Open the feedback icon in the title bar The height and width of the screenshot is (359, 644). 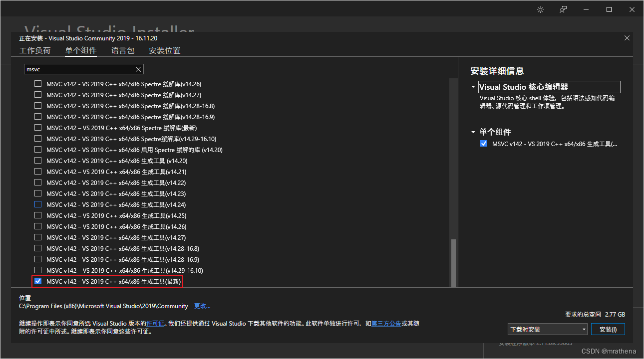(x=563, y=9)
